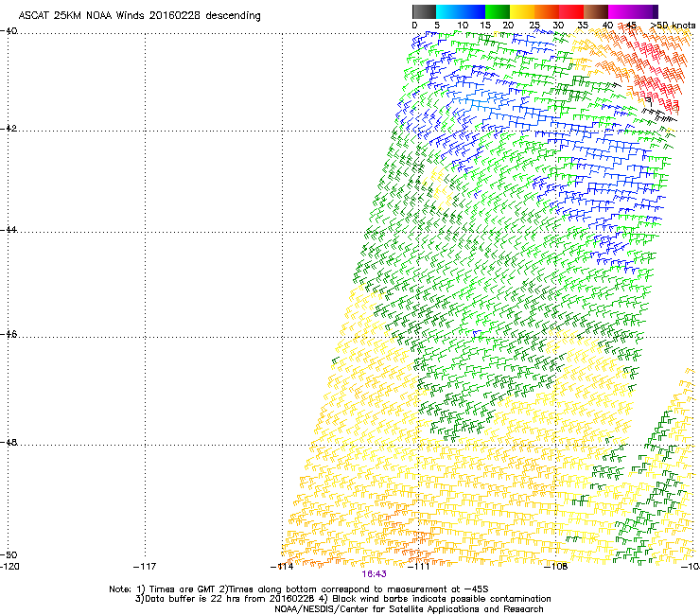The image size is (700, 615).
Task: Click the '-40' latitude axis label
Action: 9,31
